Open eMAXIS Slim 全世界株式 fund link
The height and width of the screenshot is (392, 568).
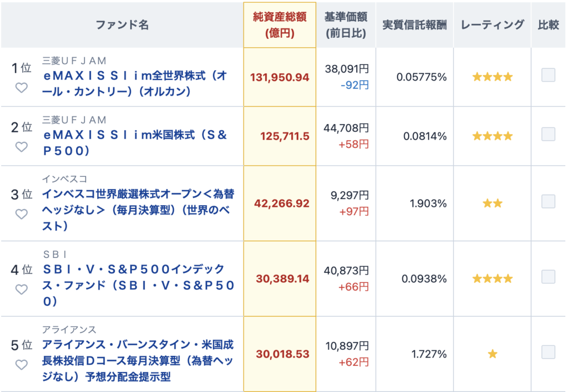[135, 84]
